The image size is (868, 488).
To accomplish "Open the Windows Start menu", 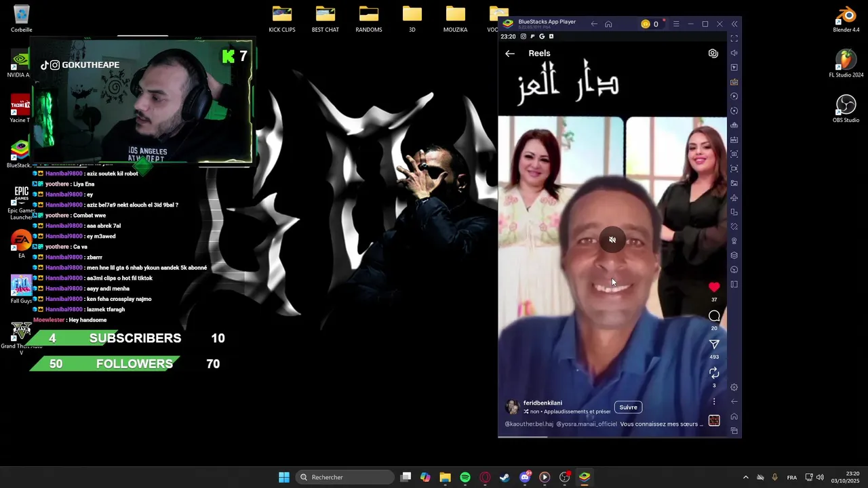I will [x=284, y=477].
